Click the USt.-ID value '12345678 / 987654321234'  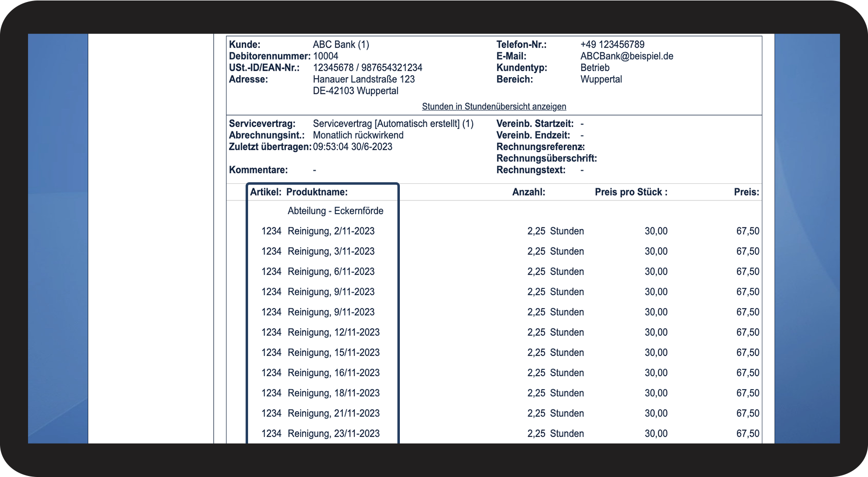[367, 68]
